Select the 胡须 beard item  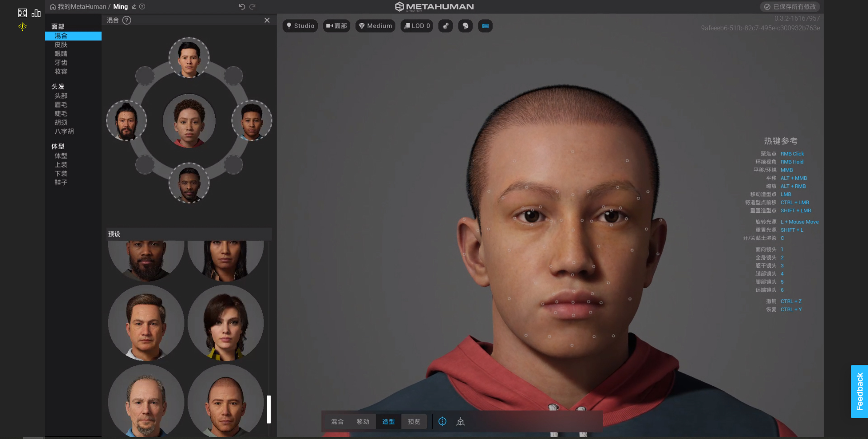click(x=61, y=122)
